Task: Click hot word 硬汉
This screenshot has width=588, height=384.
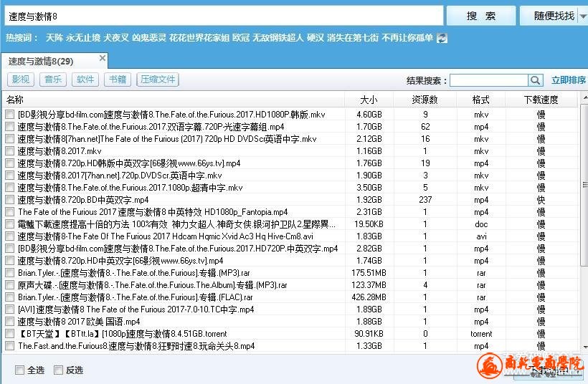Action: [315, 38]
